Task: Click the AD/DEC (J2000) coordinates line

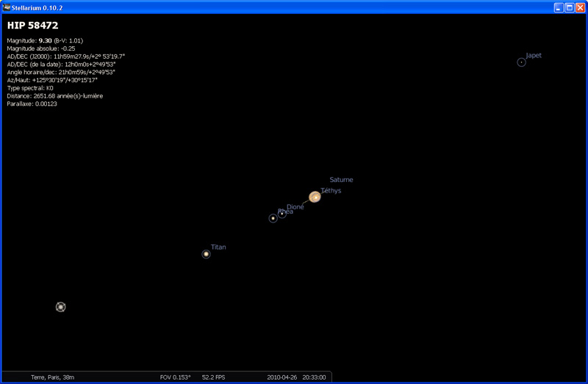Action: tap(66, 57)
